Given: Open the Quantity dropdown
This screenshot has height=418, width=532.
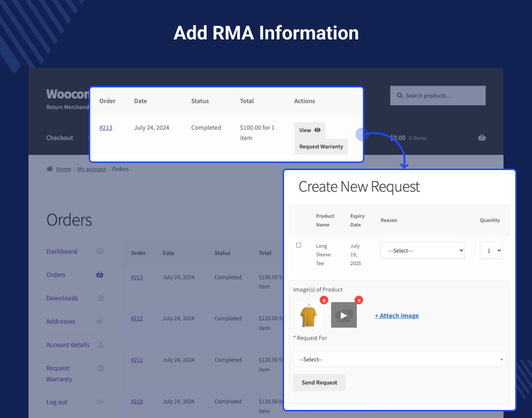Looking at the screenshot, I should [x=491, y=250].
